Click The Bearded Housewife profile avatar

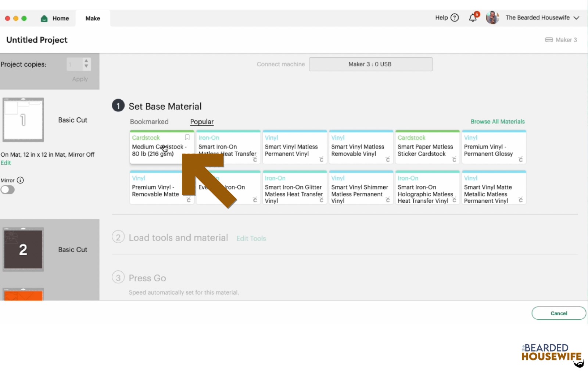tap(492, 17)
